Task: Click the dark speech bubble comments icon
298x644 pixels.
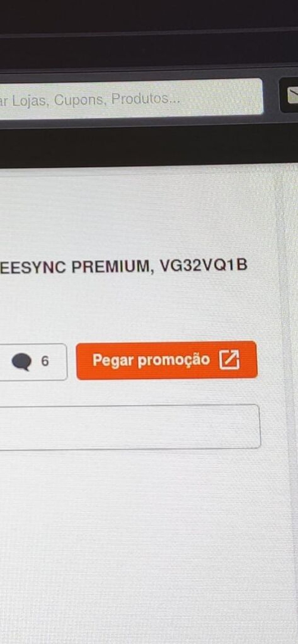Action: (x=21, y=362)
